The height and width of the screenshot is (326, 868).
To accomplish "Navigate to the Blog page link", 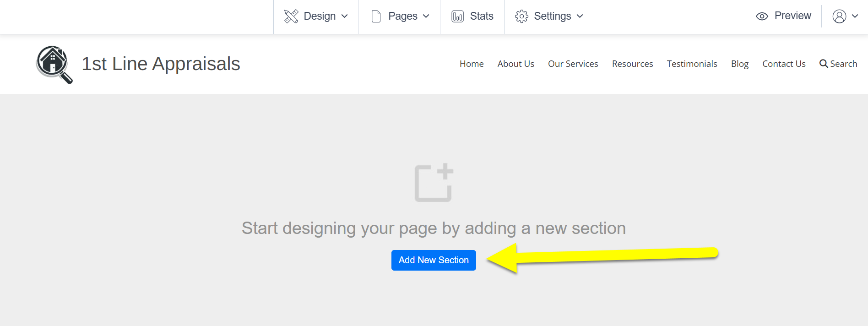I will 739,64.
